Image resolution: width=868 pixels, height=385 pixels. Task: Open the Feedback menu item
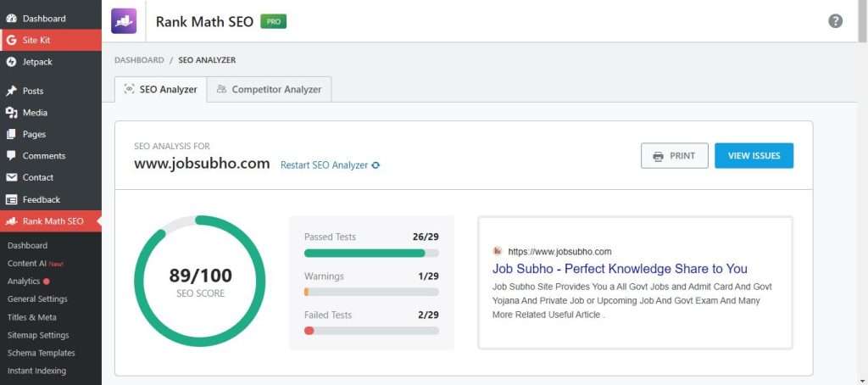(51, 199)
